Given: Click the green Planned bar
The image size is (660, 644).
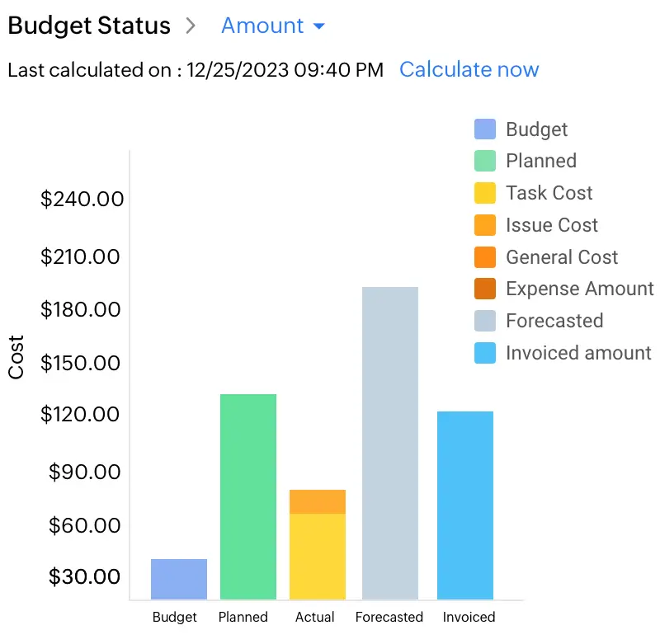Looking at the screenshot, I should point(248,496).
